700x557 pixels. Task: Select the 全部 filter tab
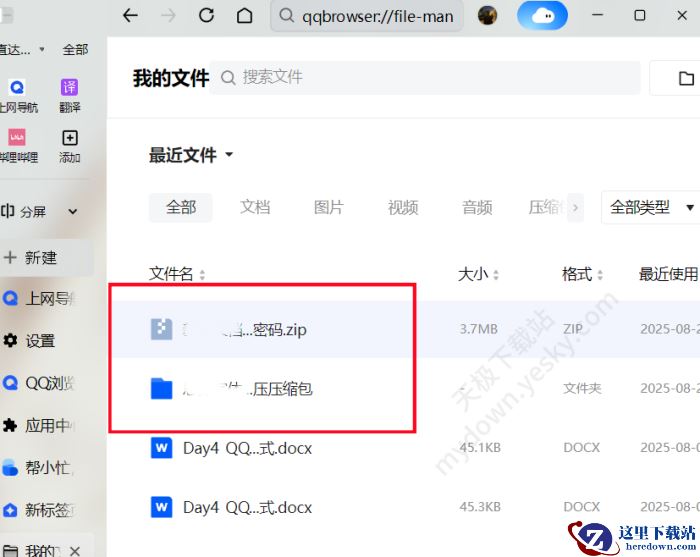[181, 208]
